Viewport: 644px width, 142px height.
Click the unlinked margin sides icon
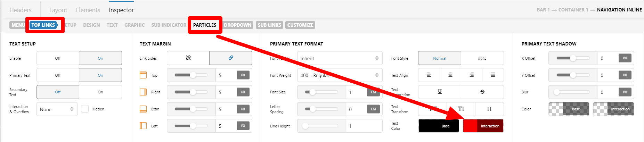(188, 58)
